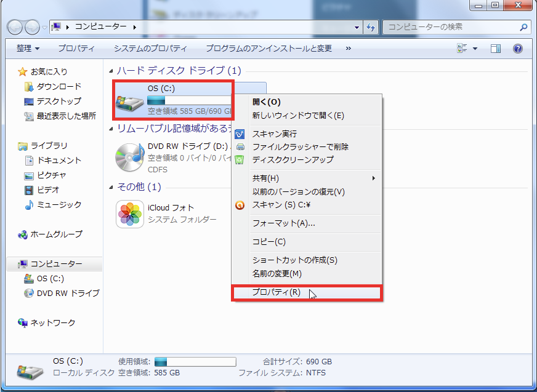Click the search magnifier icon

(x=523, y=27)
